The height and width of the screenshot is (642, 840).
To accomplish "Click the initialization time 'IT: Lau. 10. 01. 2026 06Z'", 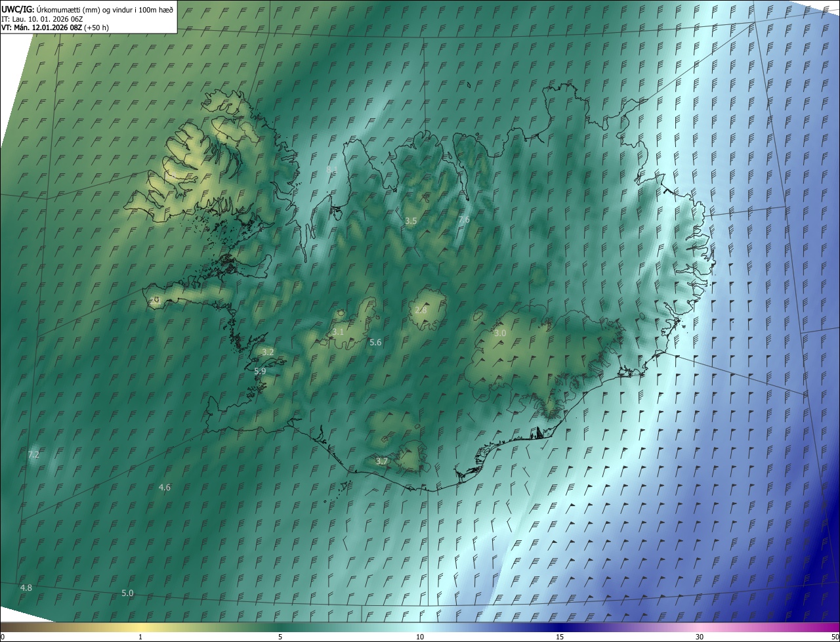I will click(x=42, y=19).
